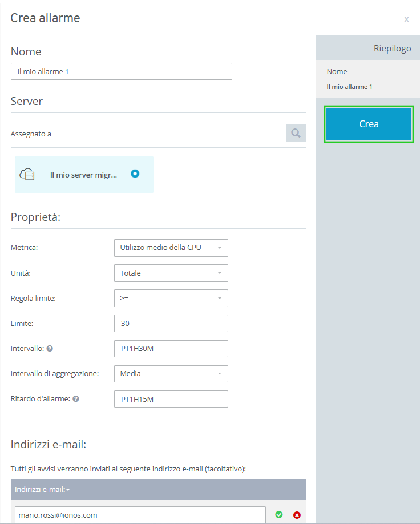Viewport: 420px width, 524px height.
Task: Click the Ritardo d'allarme help icon
Action: 76,399
